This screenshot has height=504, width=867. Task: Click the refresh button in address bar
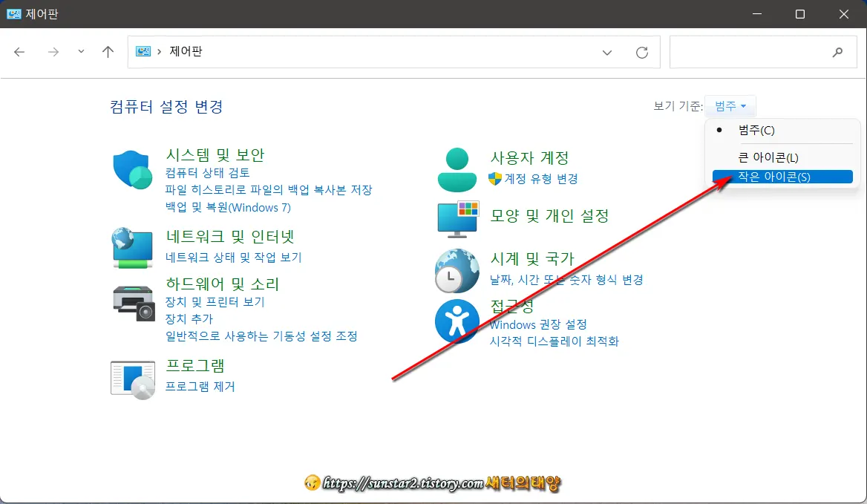641,52
